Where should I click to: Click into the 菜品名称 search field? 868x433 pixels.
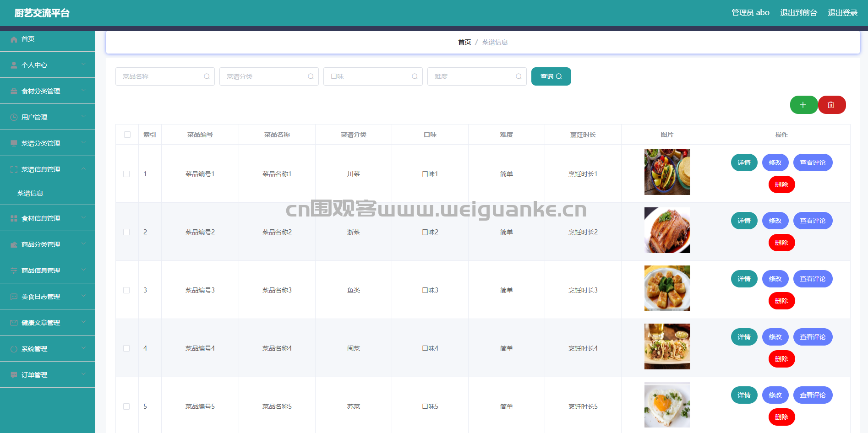click(165, 76)
